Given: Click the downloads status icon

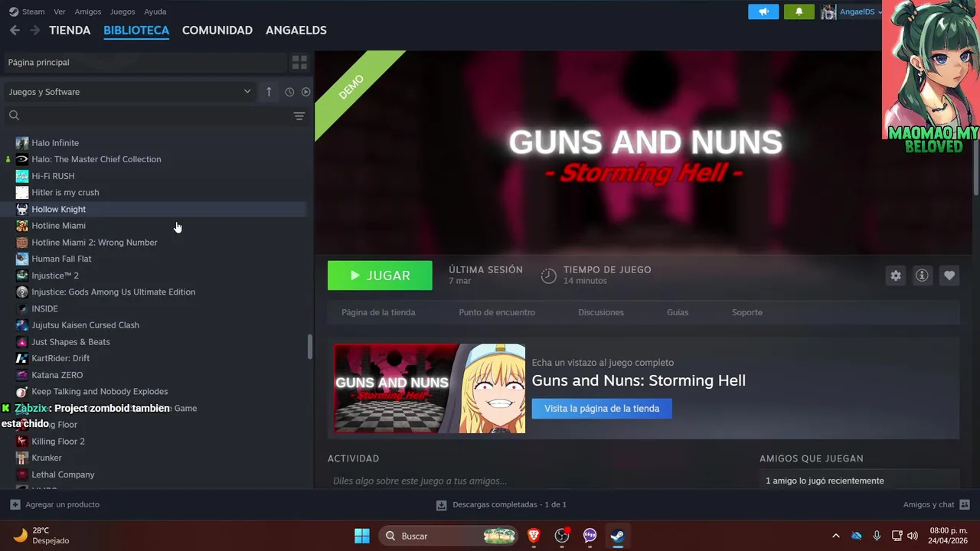Looking at the screenshot, I should [441, 505].
